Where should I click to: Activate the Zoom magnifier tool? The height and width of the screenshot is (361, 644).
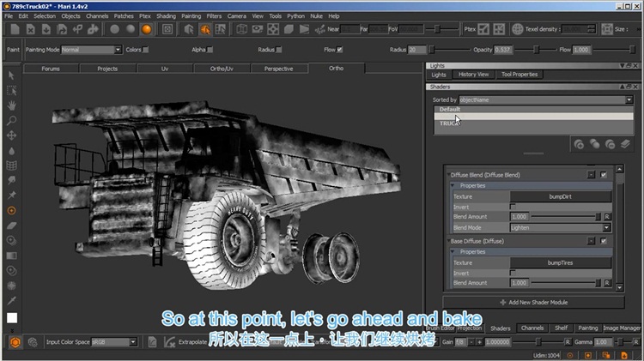pyautogui.click(x=12, y=121)
